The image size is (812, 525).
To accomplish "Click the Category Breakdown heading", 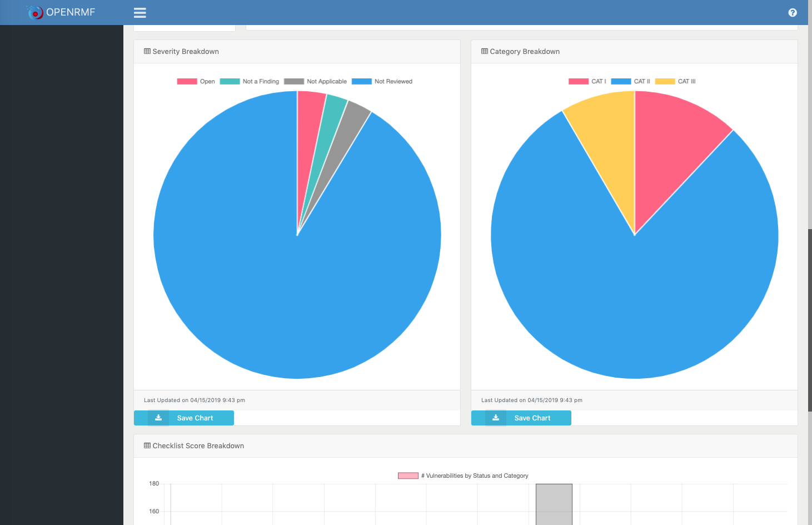I will [x=525, y=51].
